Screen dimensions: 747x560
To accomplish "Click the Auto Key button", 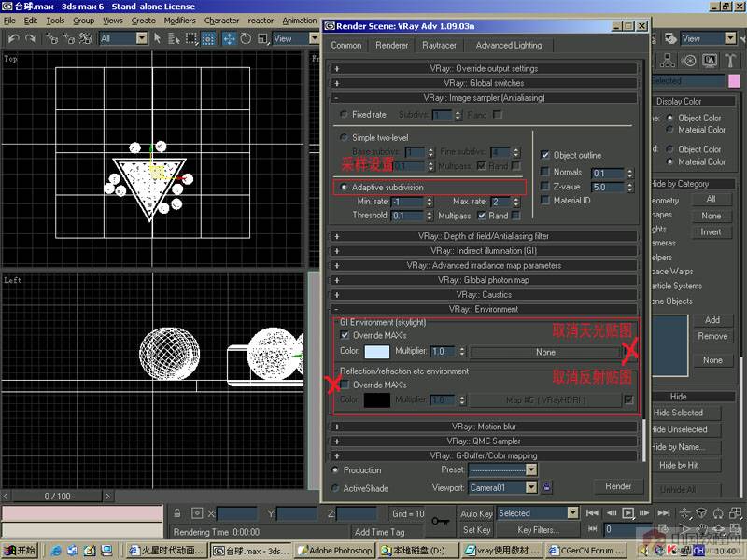I will click(476, 514).
